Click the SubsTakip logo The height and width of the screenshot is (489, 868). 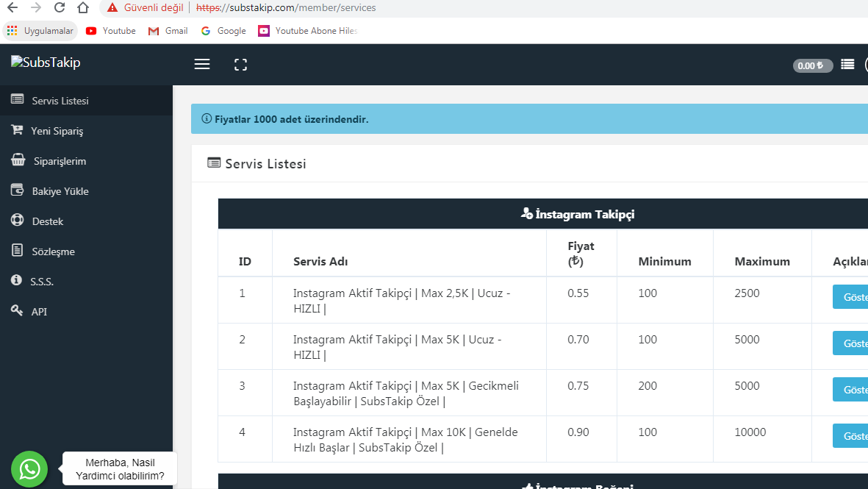pos(46,62)
